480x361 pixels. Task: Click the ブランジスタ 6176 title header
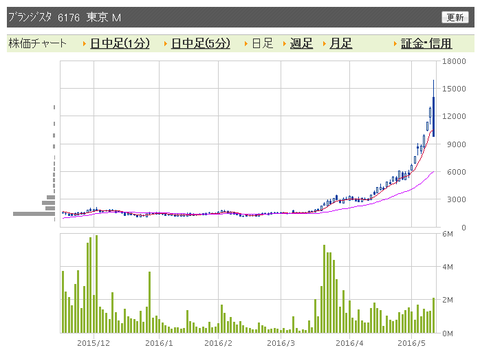point(65,17)
